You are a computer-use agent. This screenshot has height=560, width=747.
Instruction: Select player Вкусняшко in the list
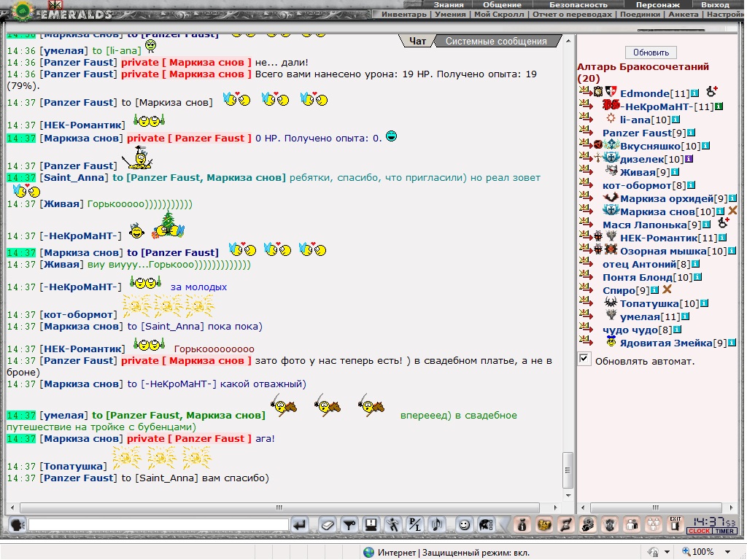click(650, 146)
